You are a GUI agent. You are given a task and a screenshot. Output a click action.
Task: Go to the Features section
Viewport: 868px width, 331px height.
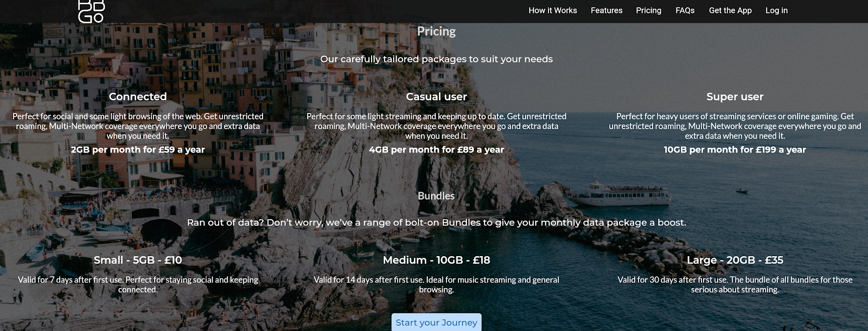click(x=607, y=10)
